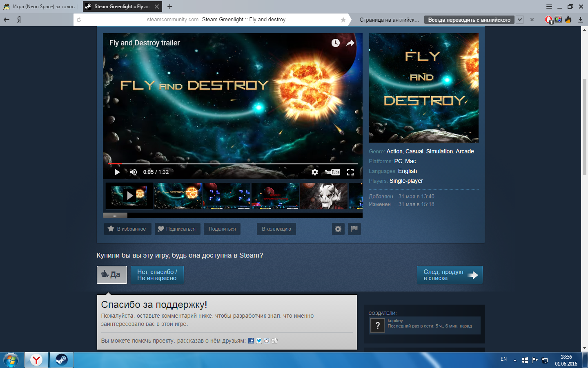Image resolution: width=588 pixels, height=368 pixels.
Task: Click the Yandex Я home button
Action: coord(19,20)
